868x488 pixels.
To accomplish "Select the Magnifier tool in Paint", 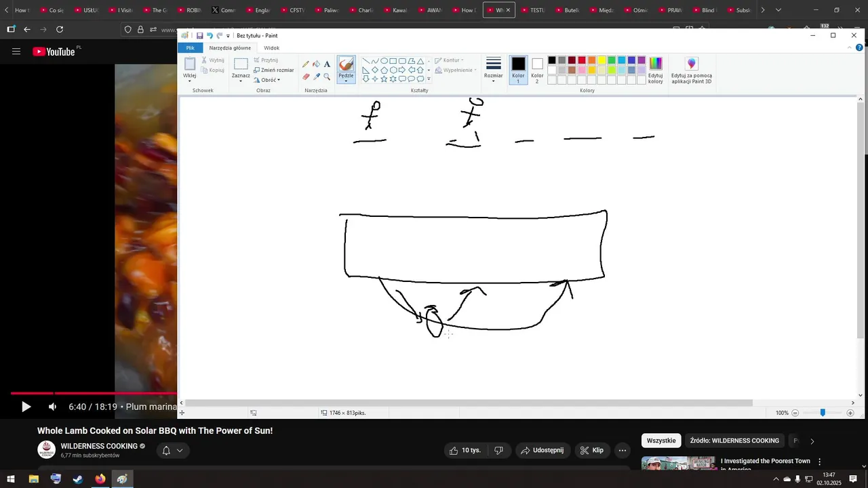I will (327, 77).
